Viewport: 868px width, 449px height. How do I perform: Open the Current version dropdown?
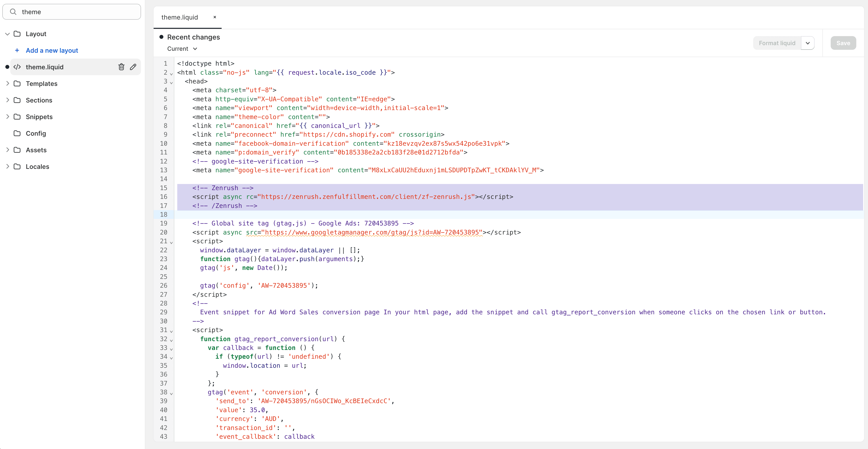(182, 49)
